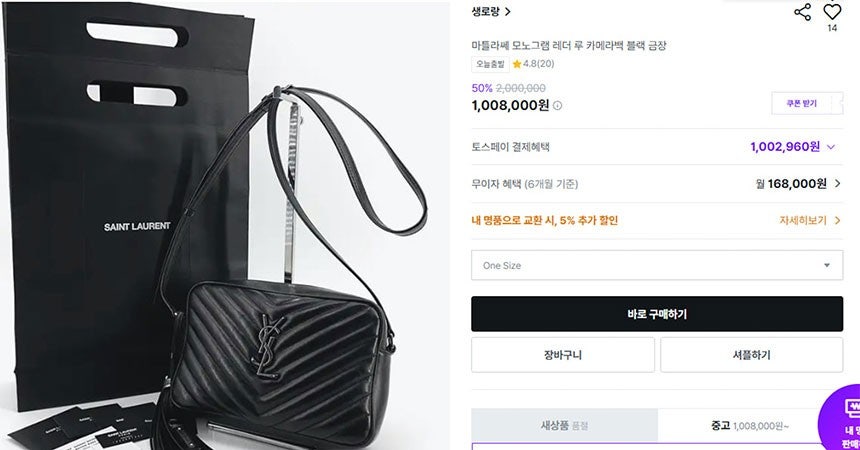
Task: Switch to 새상품 tab
Action: pos(564,425)
